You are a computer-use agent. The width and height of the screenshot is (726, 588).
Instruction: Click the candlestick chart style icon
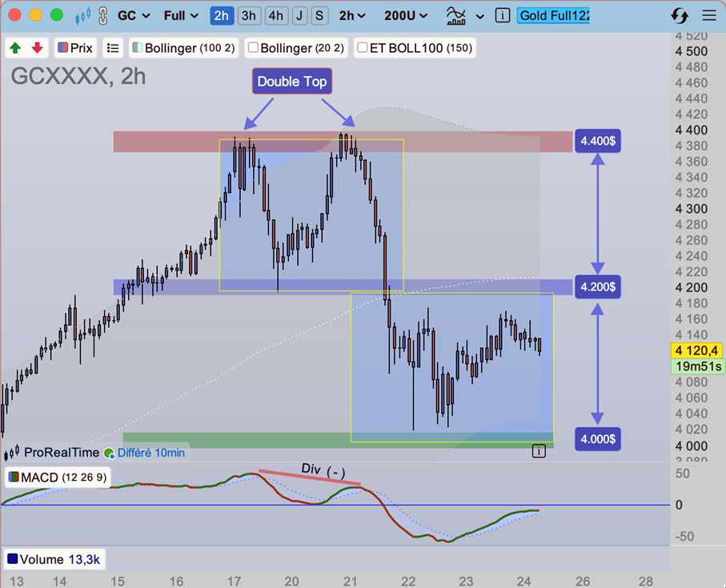pos(82,15)
